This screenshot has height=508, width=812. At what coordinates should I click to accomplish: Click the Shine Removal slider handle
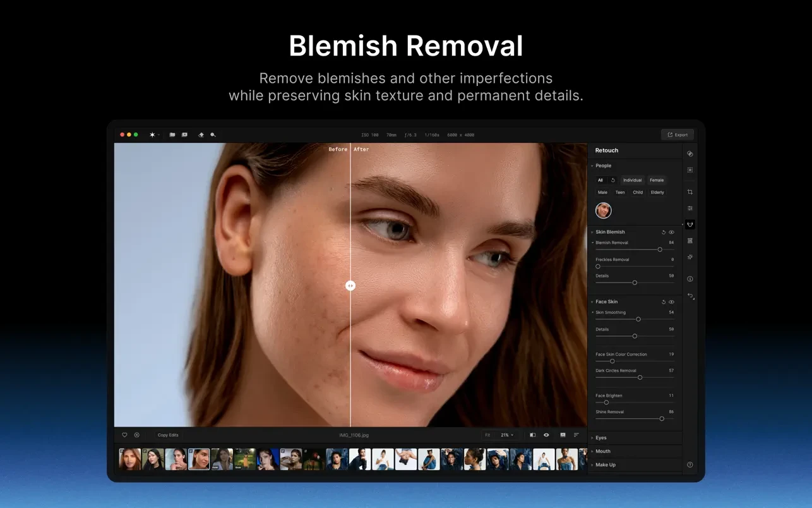click(662, 418)
